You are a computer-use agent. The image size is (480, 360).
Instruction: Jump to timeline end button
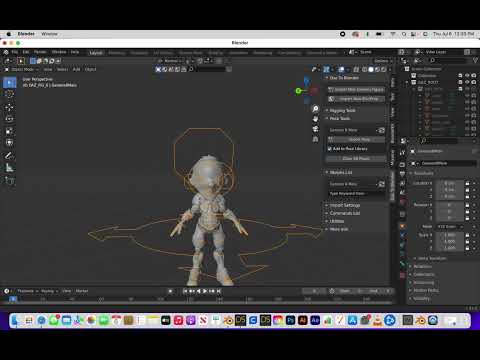[219, 291]
